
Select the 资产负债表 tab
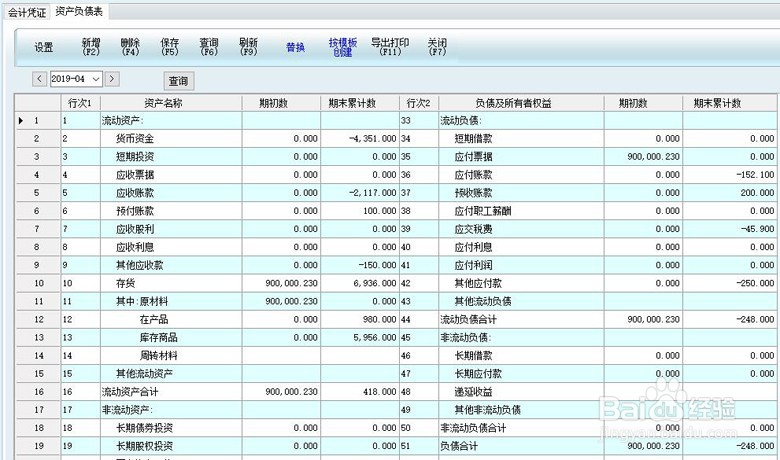tap(79, 11)
